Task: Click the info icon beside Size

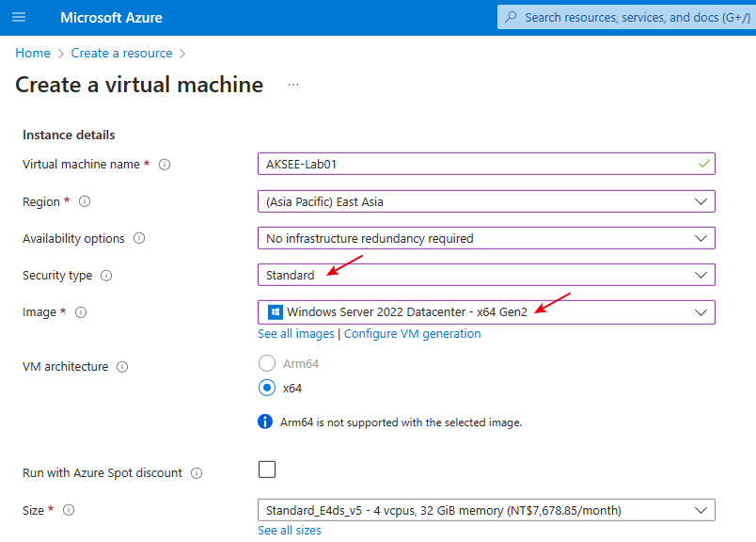Action: [69, 510]
